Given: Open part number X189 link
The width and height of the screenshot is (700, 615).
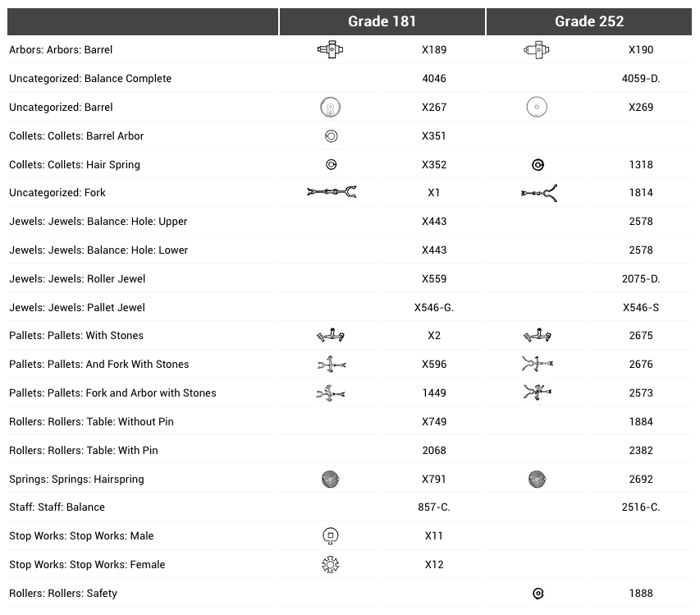Looking at the screenshot, I should pyautogui.click(x=434, y=50).
